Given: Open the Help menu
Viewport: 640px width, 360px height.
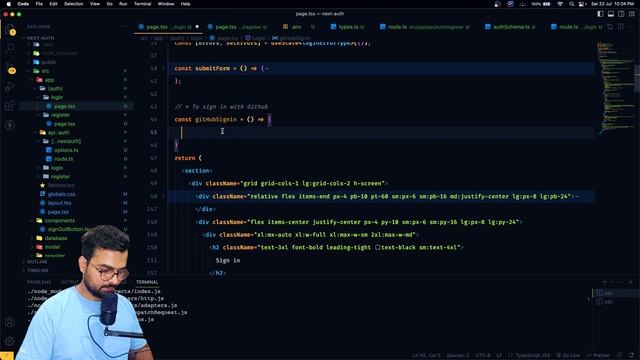Looking at the screenshot, I should tap(185, 4).
